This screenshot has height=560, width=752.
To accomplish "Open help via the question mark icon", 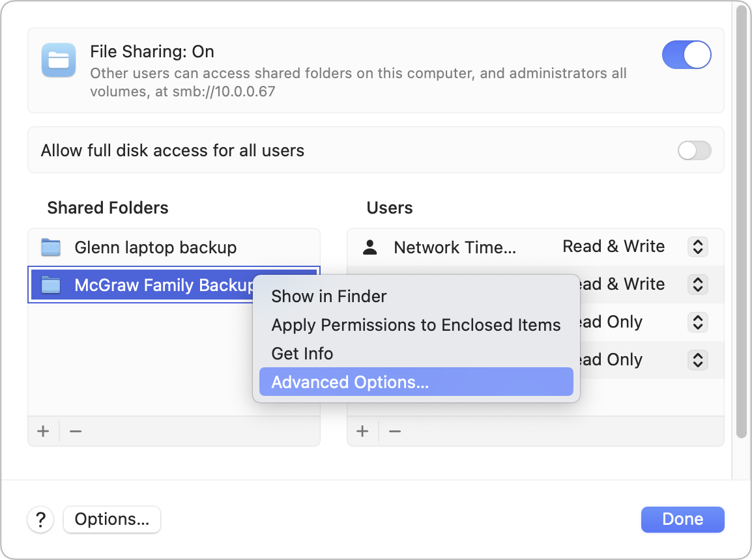I will [x=40, y=520].
